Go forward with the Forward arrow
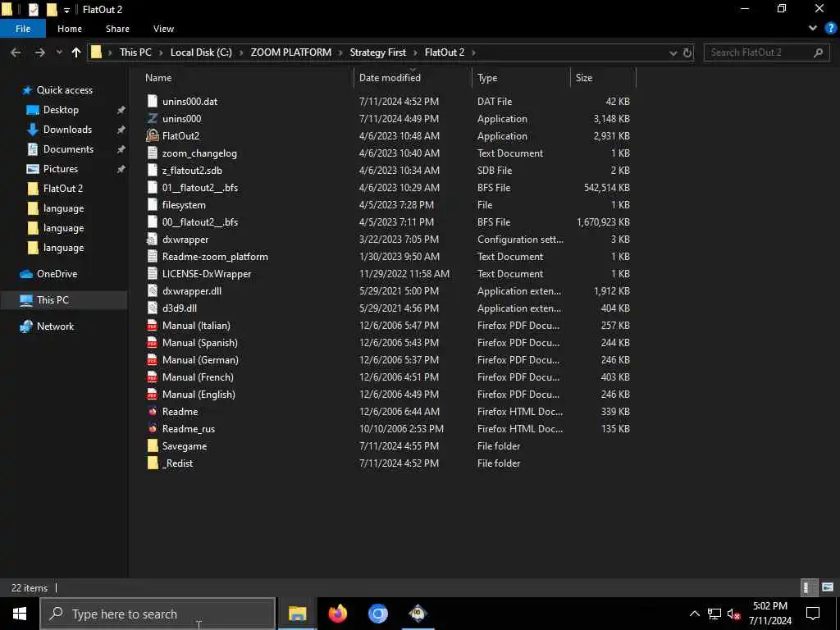840x630 pixels. coord(39,52)
